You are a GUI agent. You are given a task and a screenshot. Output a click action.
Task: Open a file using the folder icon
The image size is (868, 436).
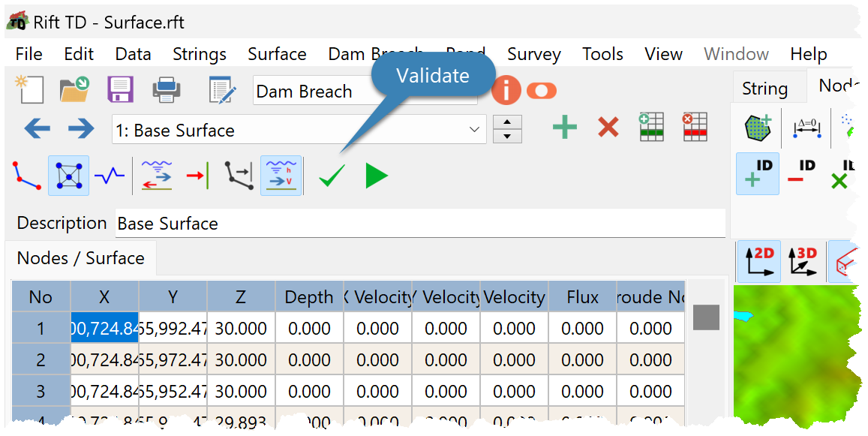[x=75, y=90]
